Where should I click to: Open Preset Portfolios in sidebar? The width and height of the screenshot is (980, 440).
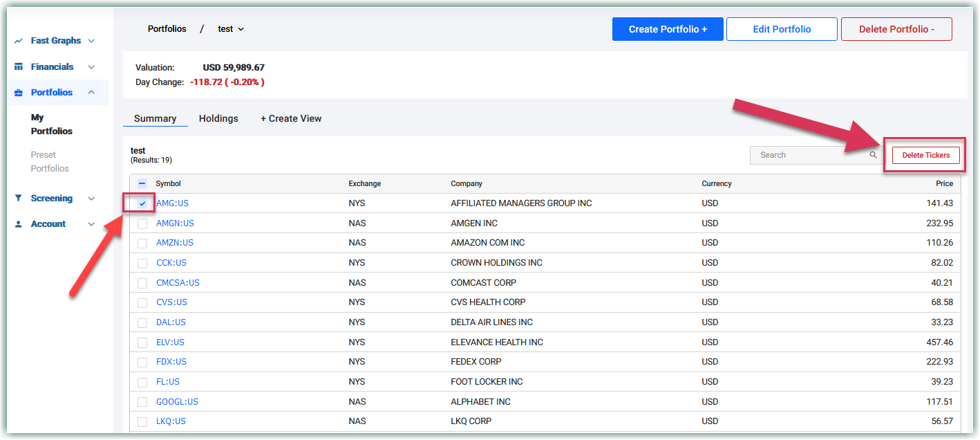(x=50, y=162)
